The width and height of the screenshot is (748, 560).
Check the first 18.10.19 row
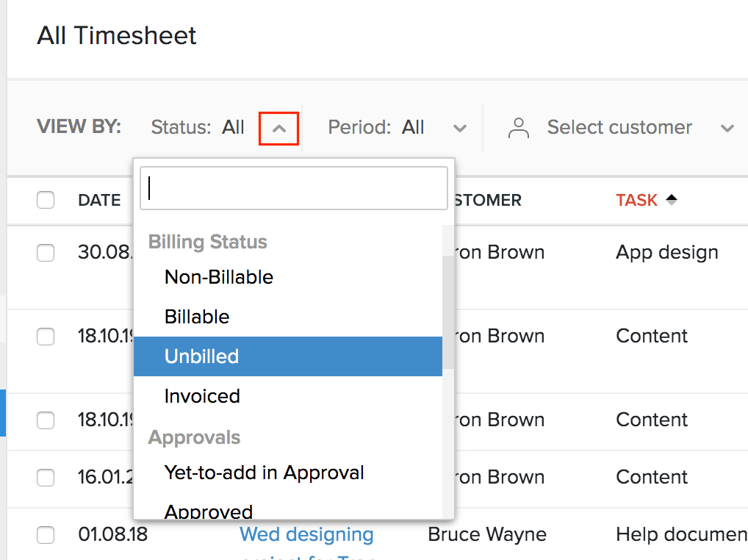click(x=45, y=337)
